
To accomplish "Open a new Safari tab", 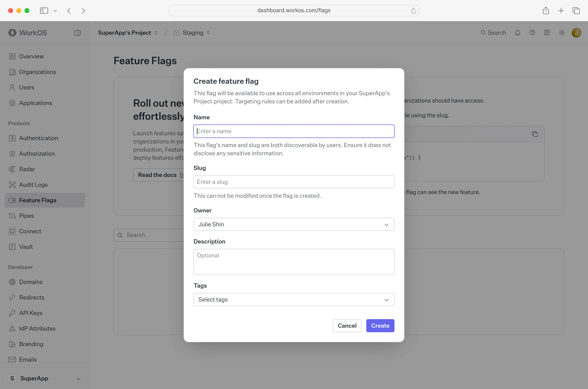I will coord(561,11).
